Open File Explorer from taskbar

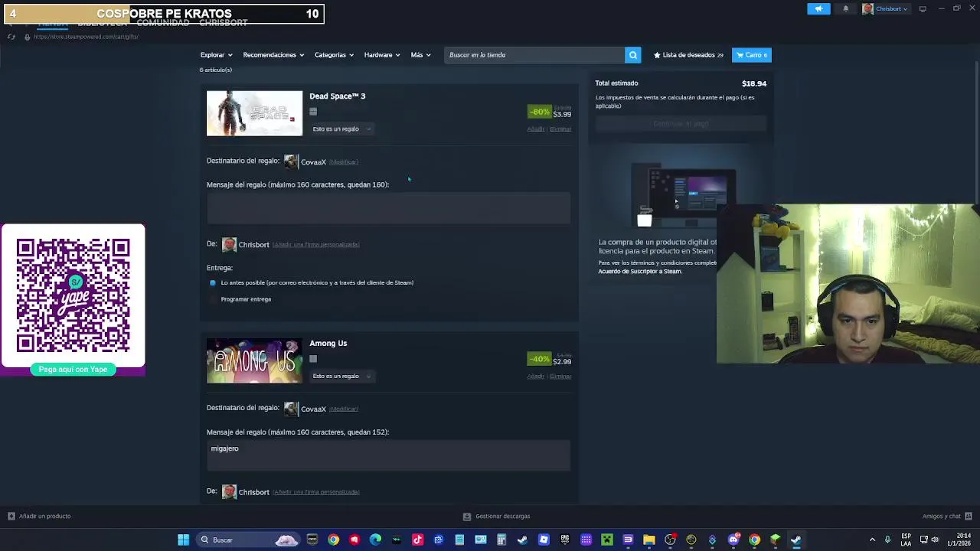648,540
